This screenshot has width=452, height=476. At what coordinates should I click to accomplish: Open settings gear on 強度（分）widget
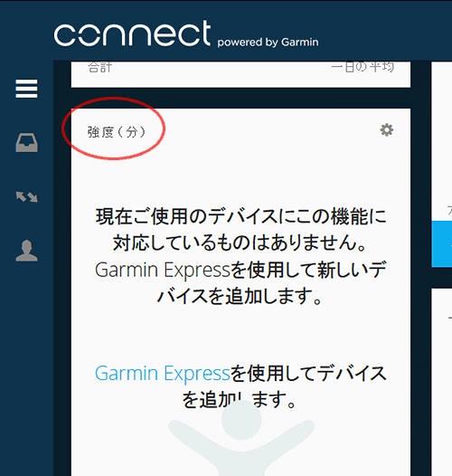point(387,130)
